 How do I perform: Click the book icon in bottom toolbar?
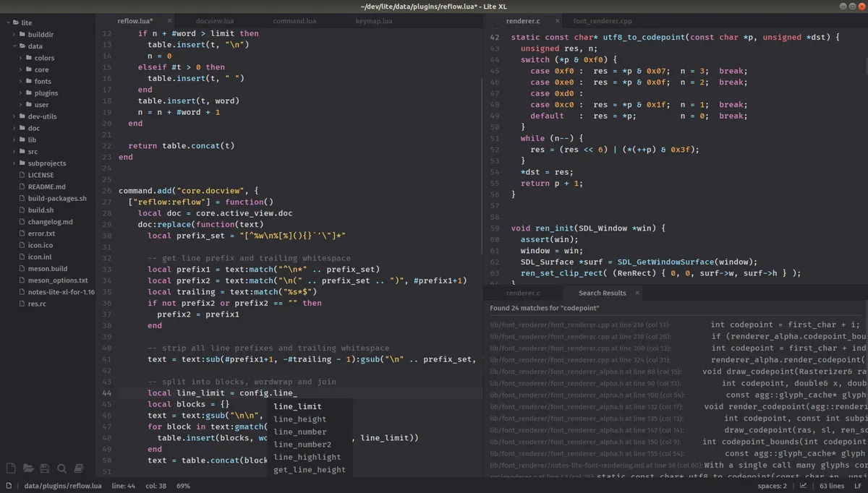tap(79, 468)
